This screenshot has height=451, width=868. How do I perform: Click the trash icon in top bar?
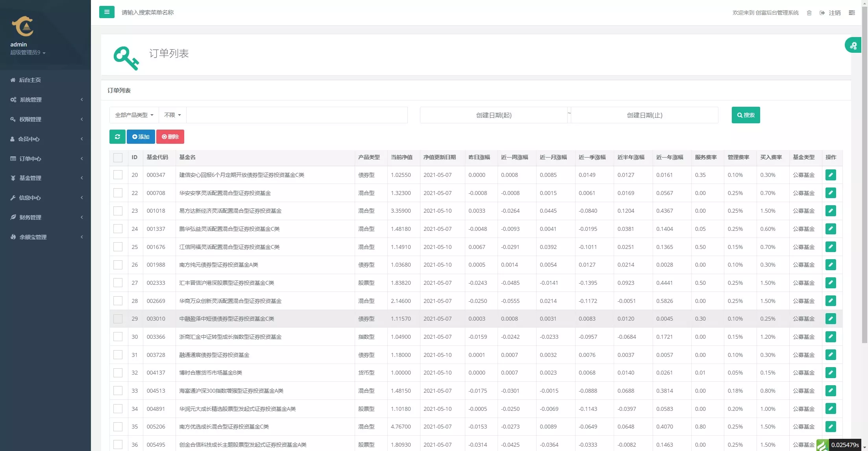tap(809, 13)
